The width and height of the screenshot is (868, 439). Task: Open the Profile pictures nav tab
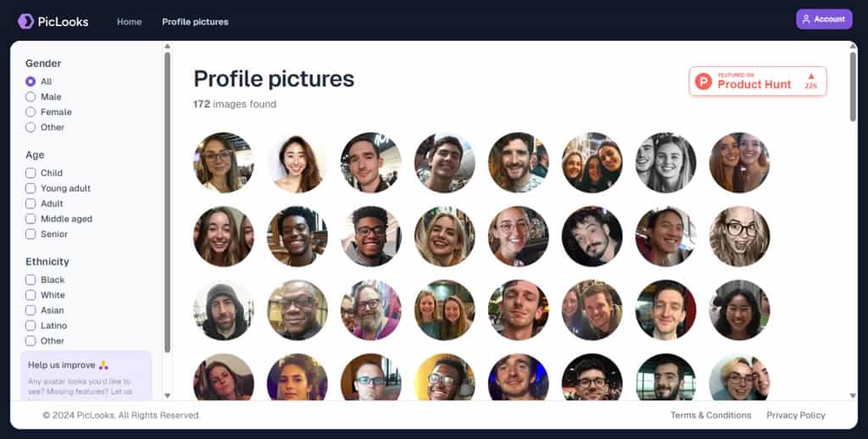[x=195, y=22]
